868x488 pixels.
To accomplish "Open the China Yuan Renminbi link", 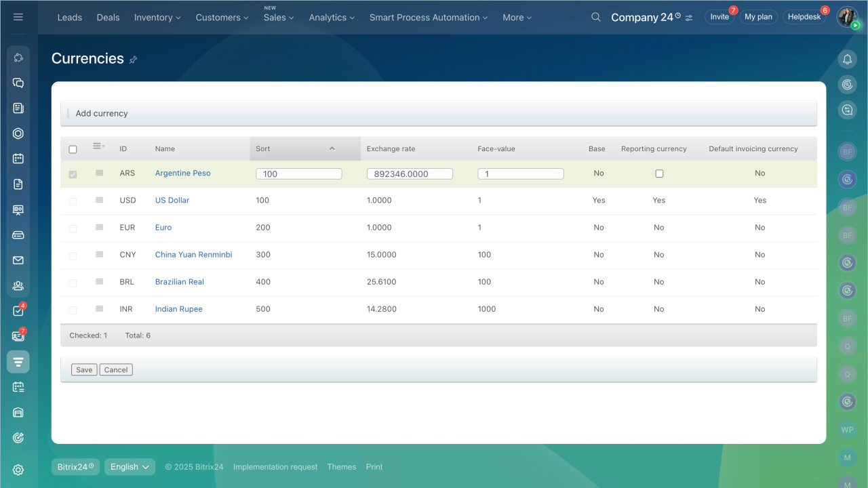I will pyautogui.click(x=194, y=254).
